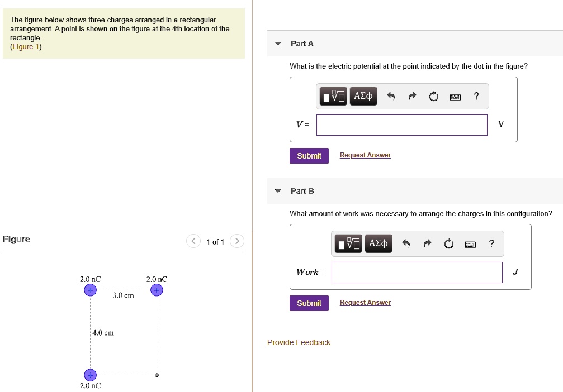Click the redo arrow in Part A toolbar
Viewport: 563px width, 392px height.
[412, 97]
